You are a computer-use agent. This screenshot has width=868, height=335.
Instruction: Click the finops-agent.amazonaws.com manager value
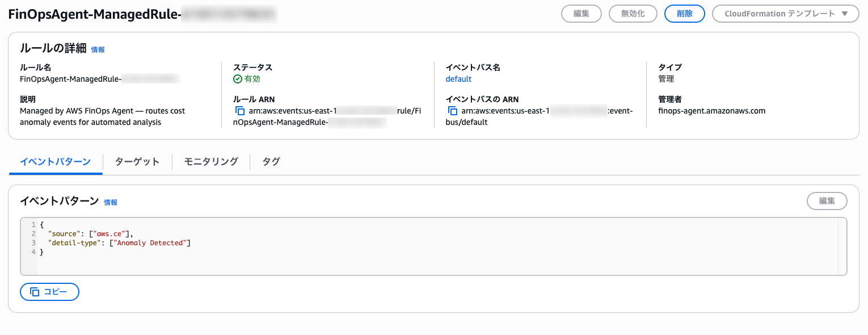[712, 111]
